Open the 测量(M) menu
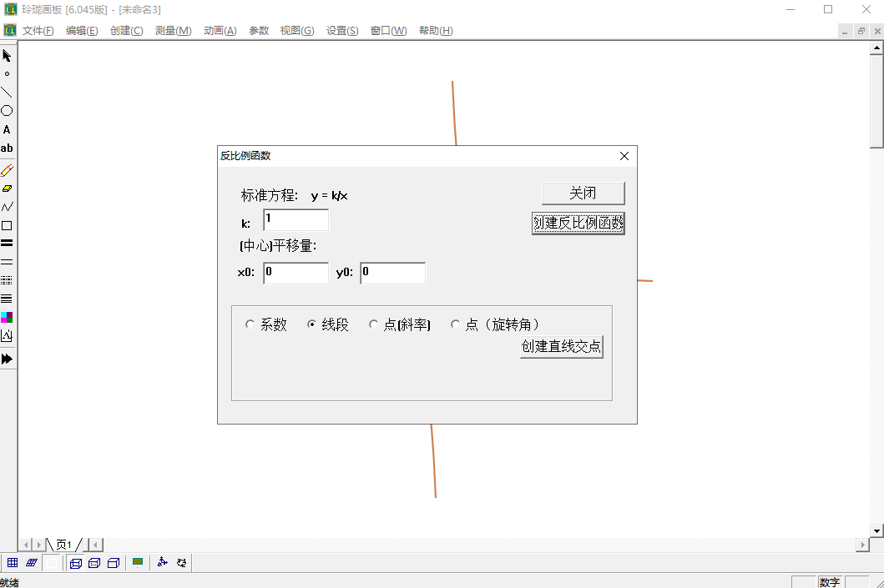 coord(173,31)
